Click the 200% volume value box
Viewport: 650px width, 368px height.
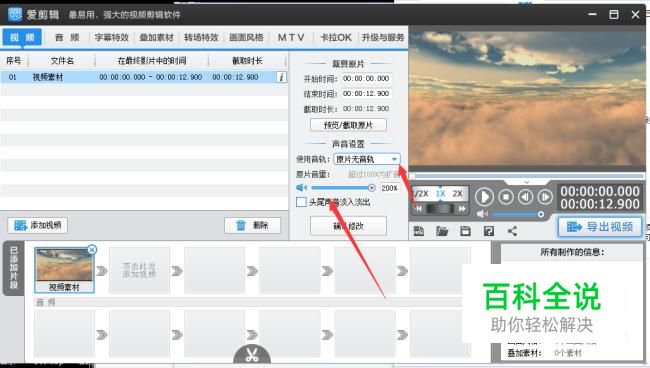(x=389, y=188)
